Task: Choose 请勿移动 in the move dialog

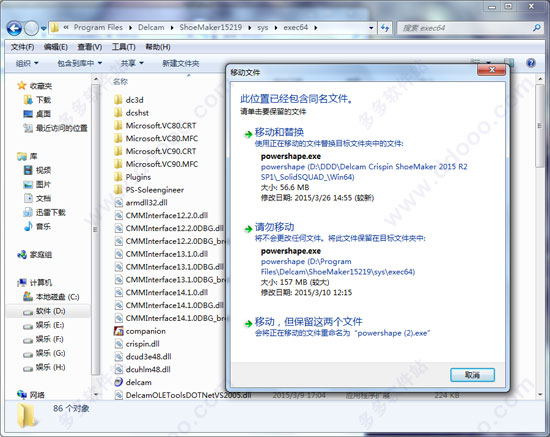Action: pos(274,227)
